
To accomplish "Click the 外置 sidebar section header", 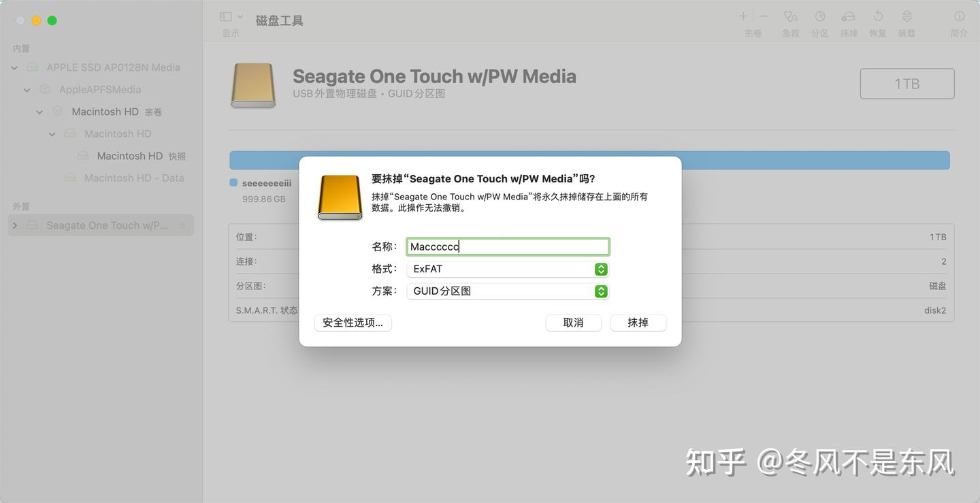I will click(x=21, y=206).
